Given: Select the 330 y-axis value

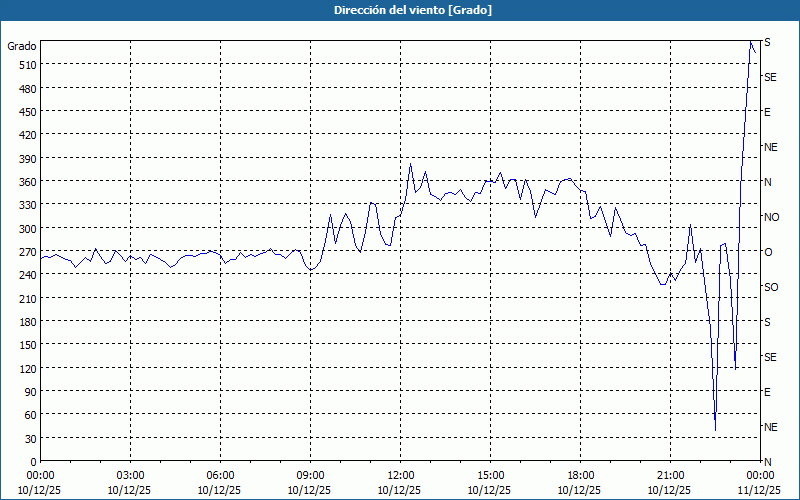Looking at the screenshot, I should point(28,205).
